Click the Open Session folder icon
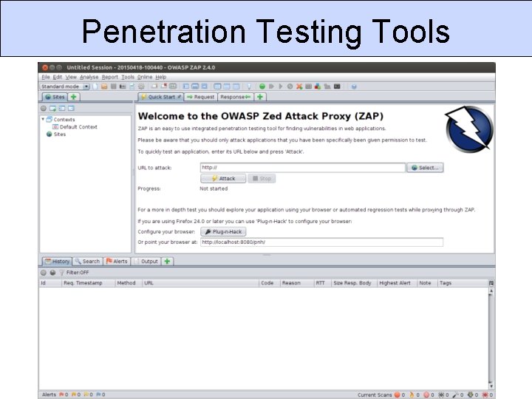The width and height of the screenshot is (532, 399). [104, 86]
